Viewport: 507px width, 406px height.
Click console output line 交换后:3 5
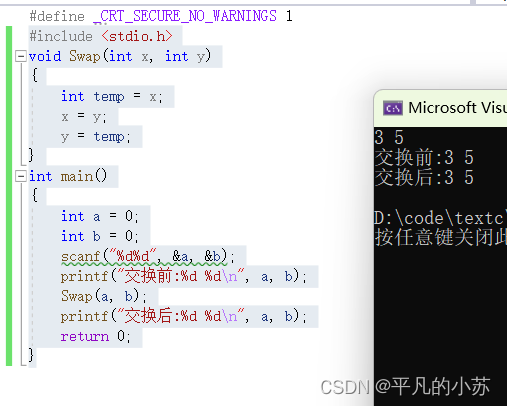(x=424, y=177)
